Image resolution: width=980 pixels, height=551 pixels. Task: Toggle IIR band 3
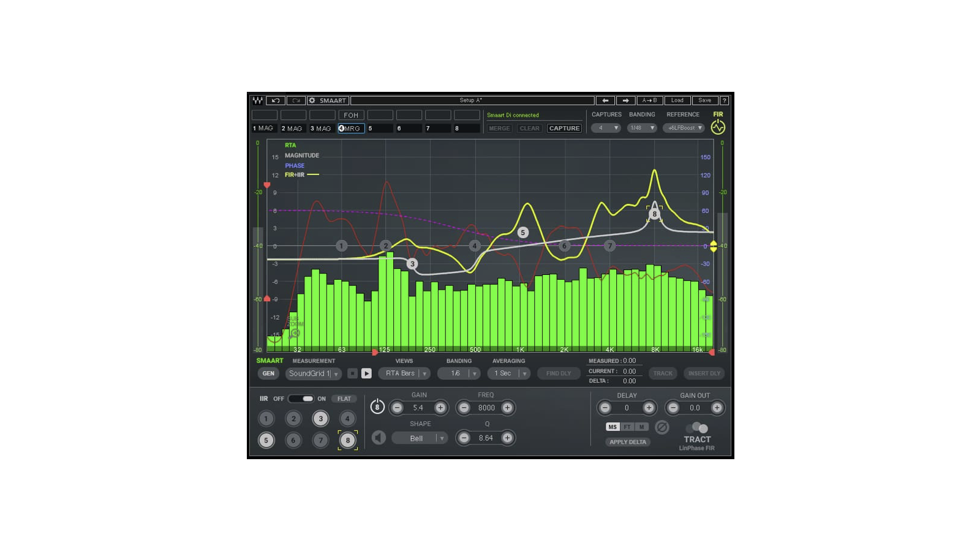coord(320,419)
